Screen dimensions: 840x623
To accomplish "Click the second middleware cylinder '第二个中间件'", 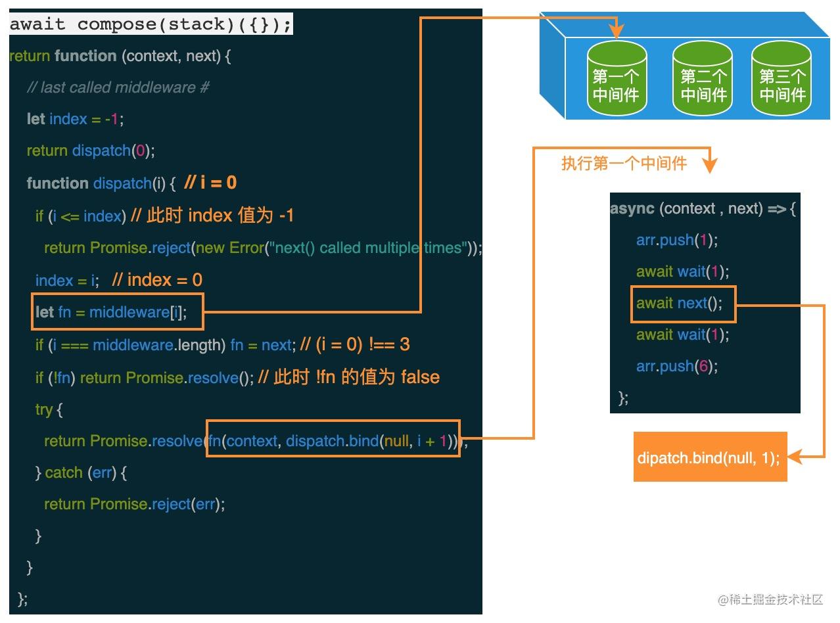I will (x=703, y=80).
